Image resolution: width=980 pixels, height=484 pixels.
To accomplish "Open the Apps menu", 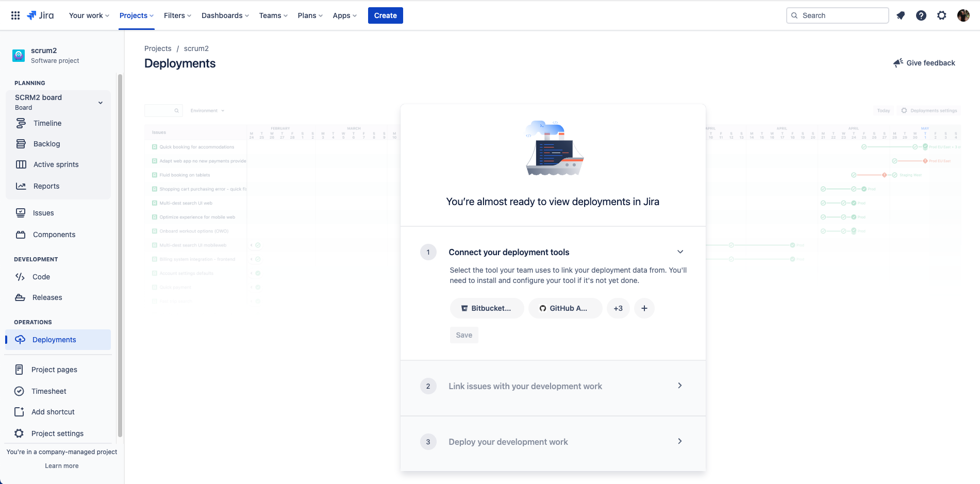I will [x=345, y=15].
